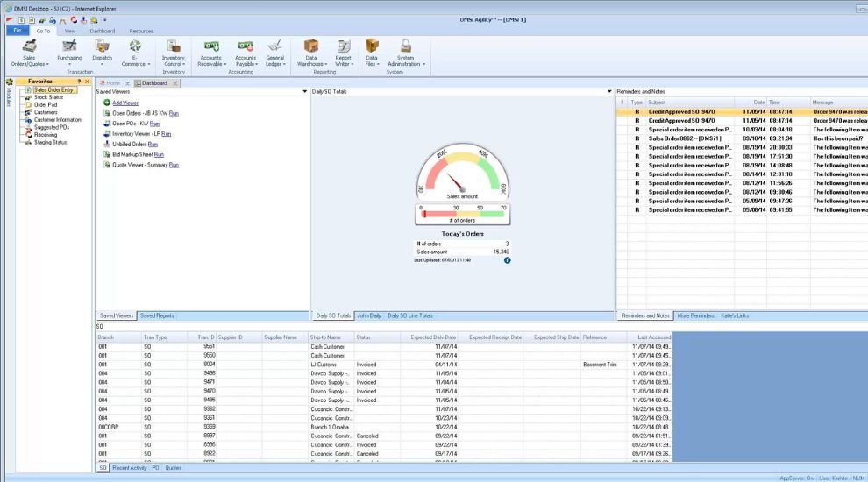Switch to the John Daily tab
Image resolution: width=868 pixels, height=482 pixels.
(x=368, y=315)
